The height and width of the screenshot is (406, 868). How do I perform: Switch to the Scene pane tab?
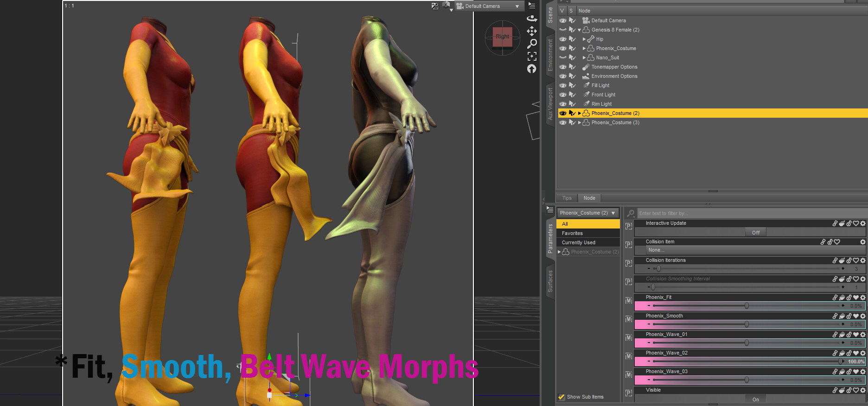[550, 15]
